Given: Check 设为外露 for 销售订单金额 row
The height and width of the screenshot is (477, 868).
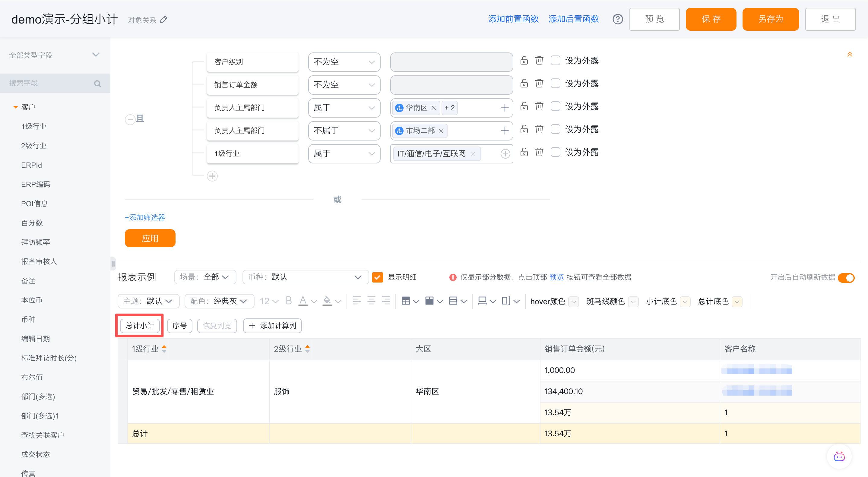Looking at the screenshot, I should (x=555, y=84).
